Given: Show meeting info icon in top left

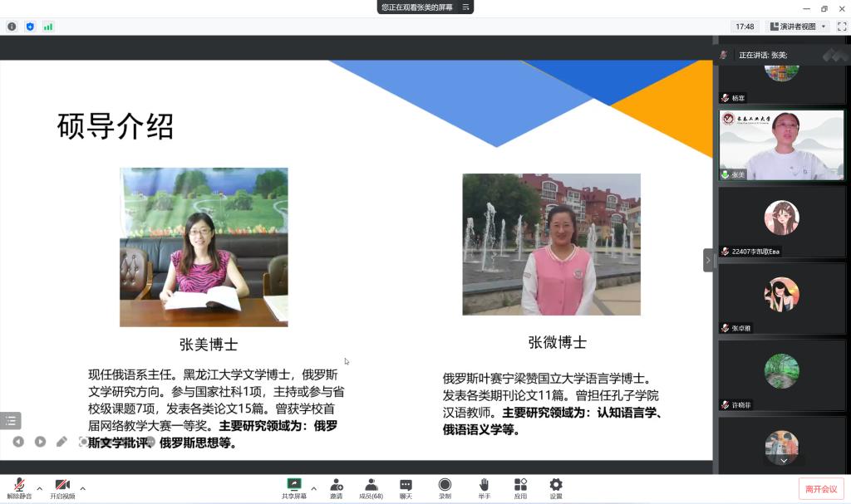Looking at the screenshot, I should pyautogui.click(x=12, y=27).
